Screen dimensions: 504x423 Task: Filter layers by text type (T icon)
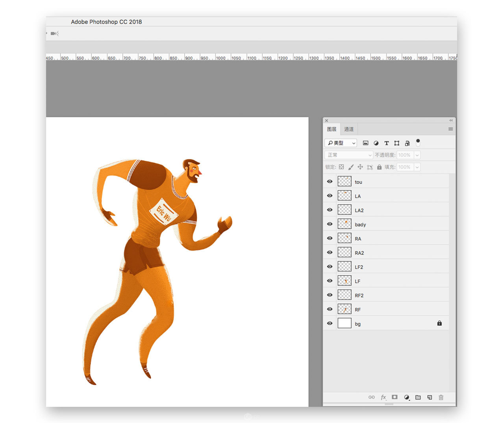(386, 143)
